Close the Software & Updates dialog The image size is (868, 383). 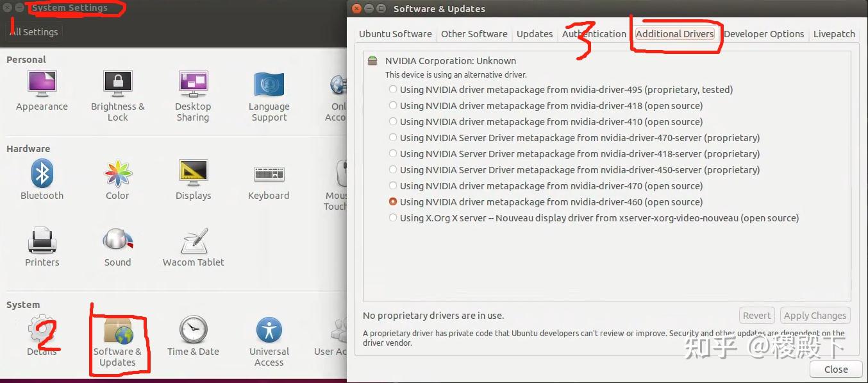pos(835,369)
